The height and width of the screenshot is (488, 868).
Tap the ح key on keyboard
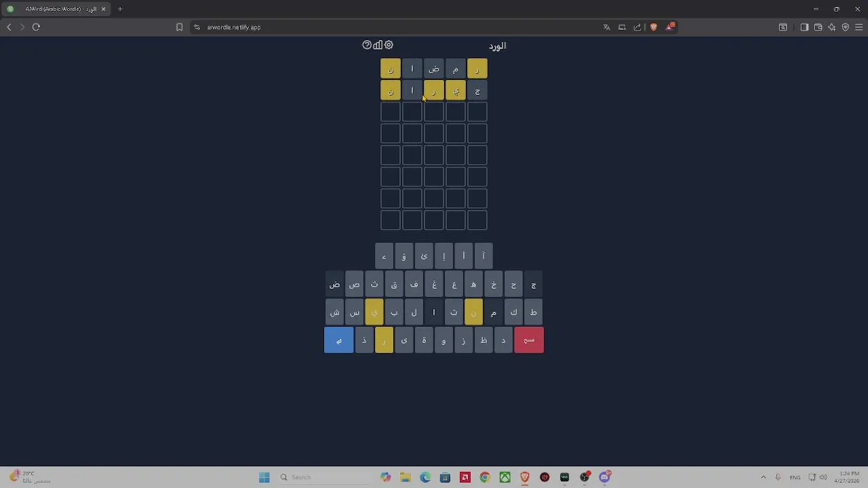click(x=513, y=284)
